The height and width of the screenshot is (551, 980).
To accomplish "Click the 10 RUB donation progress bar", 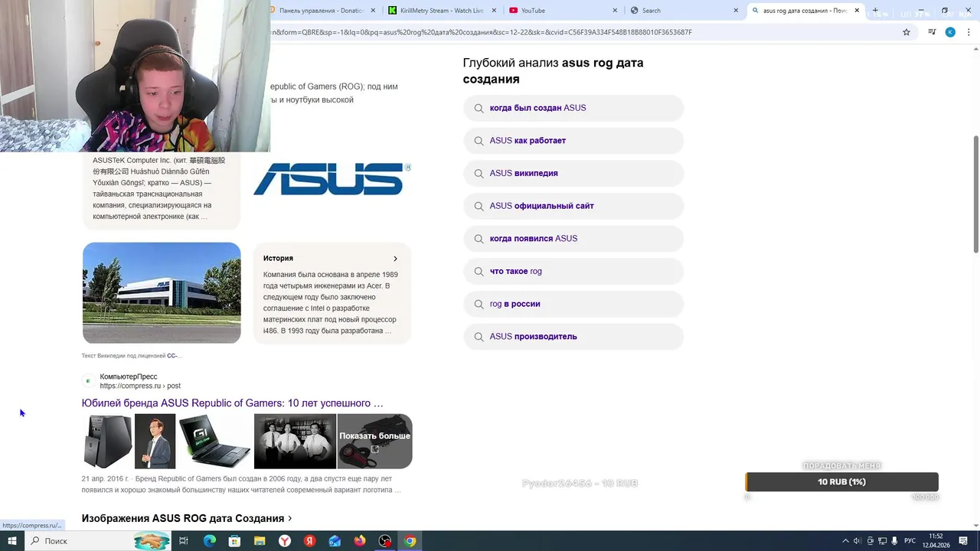I will [841, 482].
